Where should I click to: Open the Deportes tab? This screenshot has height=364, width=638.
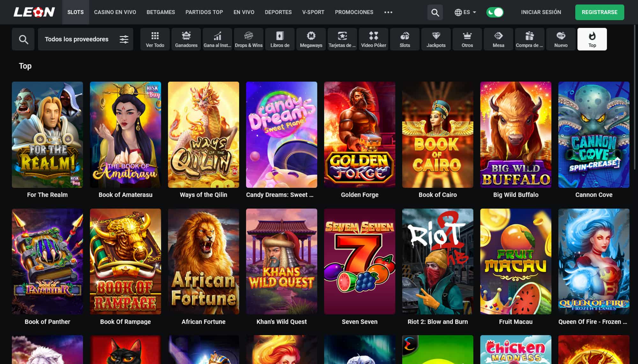[278, 12]
